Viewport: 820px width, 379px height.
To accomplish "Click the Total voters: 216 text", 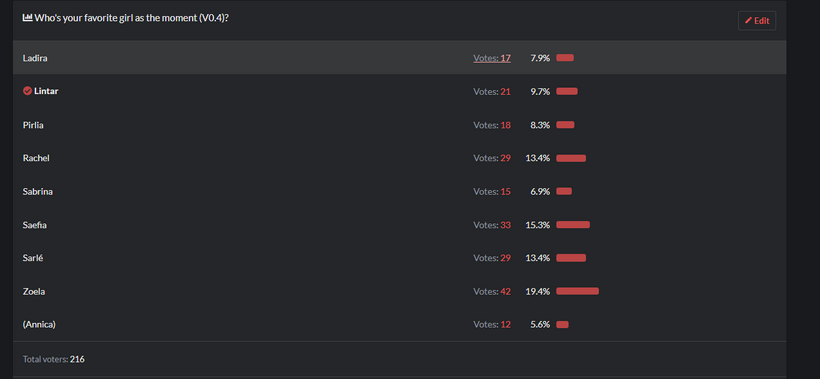I will (54, 359).
